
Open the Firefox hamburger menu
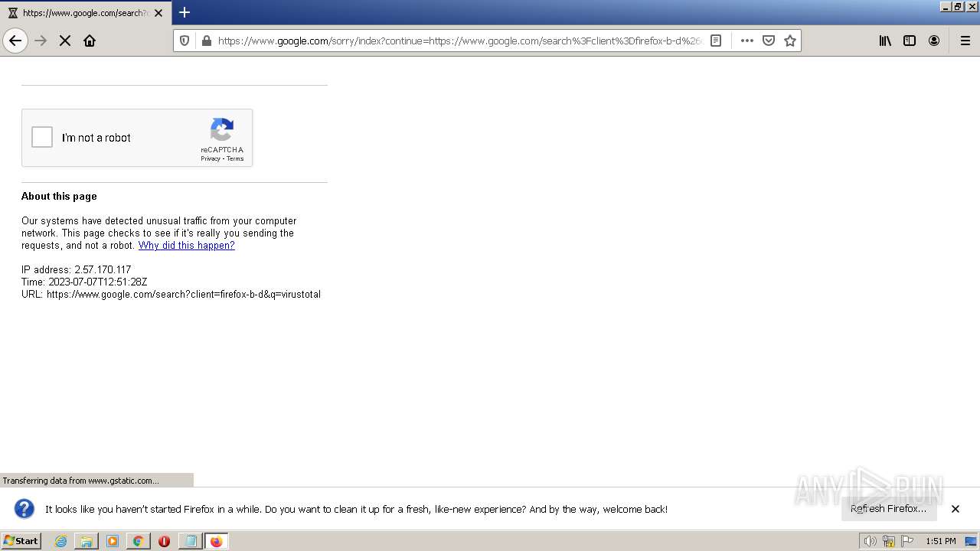[x=965, y=41]
